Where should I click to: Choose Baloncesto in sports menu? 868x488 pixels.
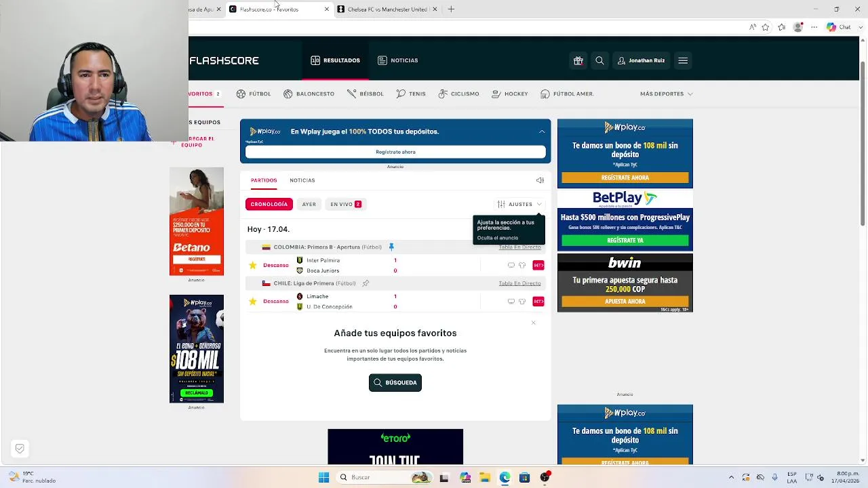pyautogui.click(x=309, y=94)
